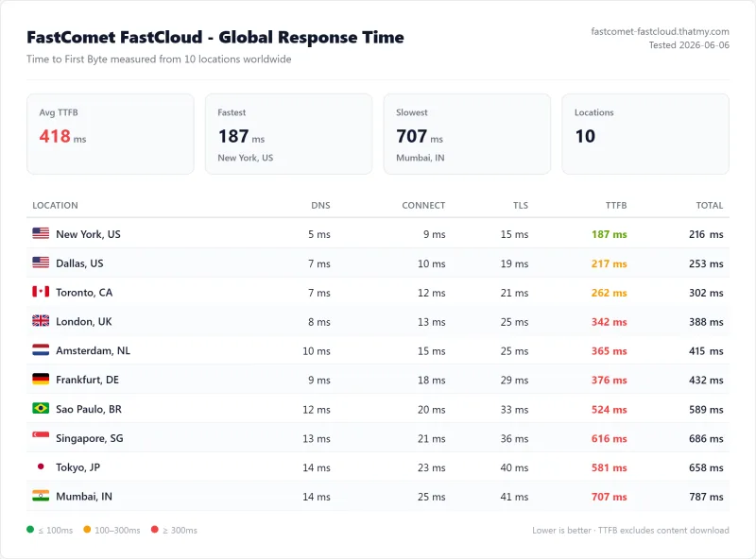Click the 216 ms total for New York
The width and height of the screenshot is (756, 559).
pos(706,234)
